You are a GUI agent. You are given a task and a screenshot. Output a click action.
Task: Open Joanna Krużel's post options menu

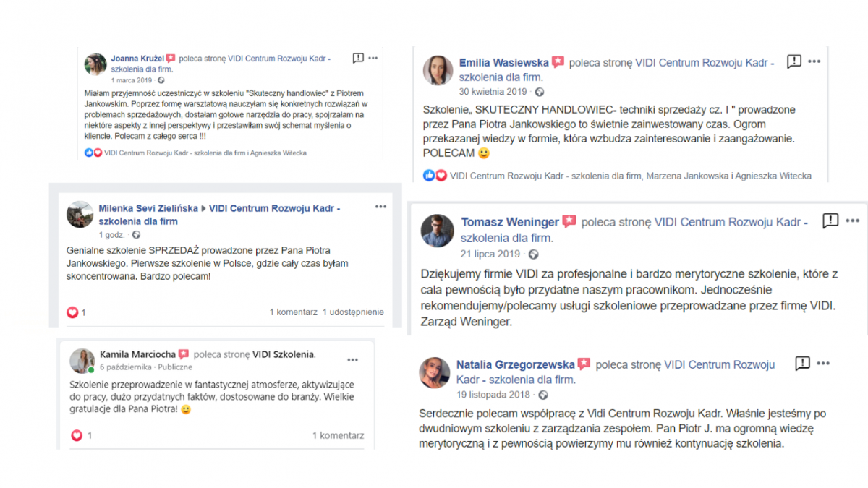[373, 58]
